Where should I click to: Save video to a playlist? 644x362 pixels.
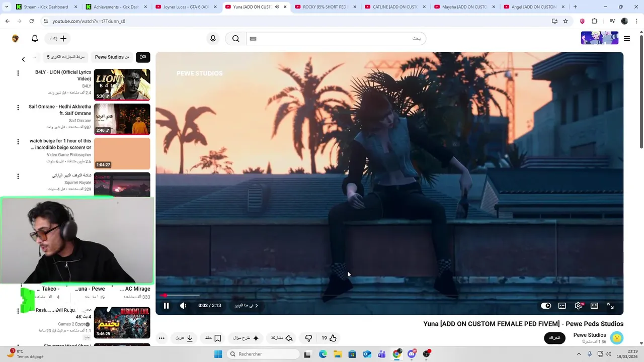click(213, 338)
